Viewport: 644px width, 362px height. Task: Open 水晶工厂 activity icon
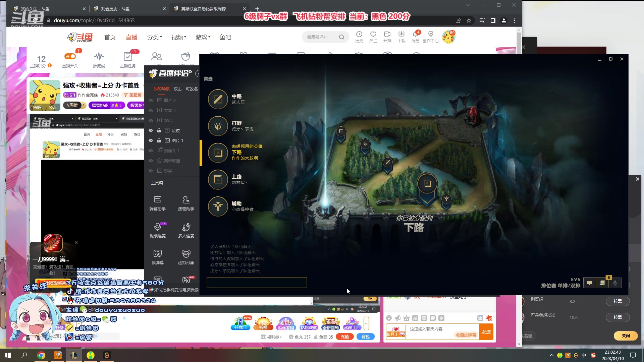[x=352, y=323]
